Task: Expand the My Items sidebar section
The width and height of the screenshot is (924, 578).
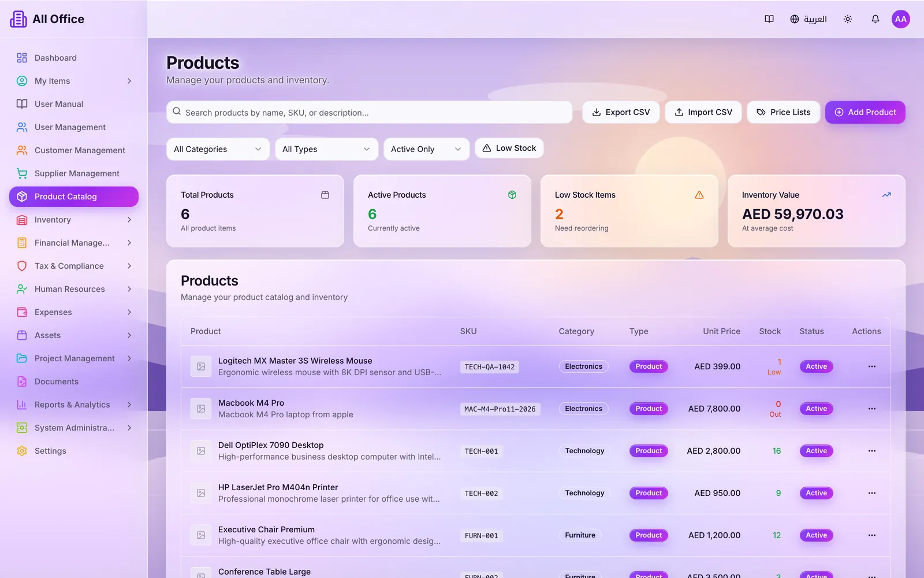Action: [x=74, y=81]
